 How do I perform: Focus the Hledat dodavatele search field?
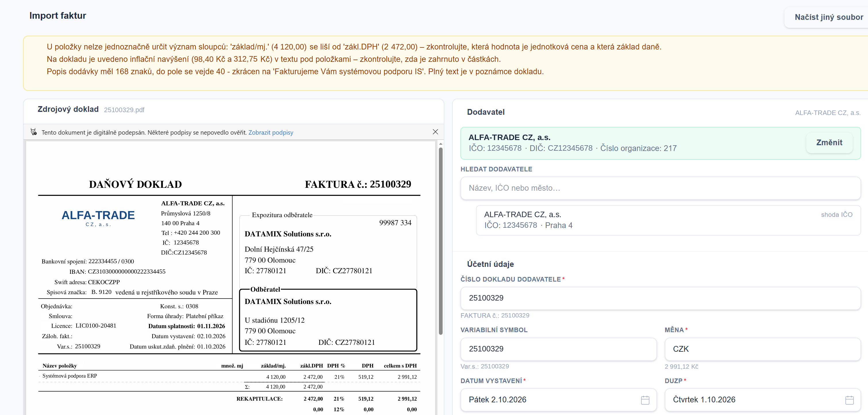coord(660,188)
